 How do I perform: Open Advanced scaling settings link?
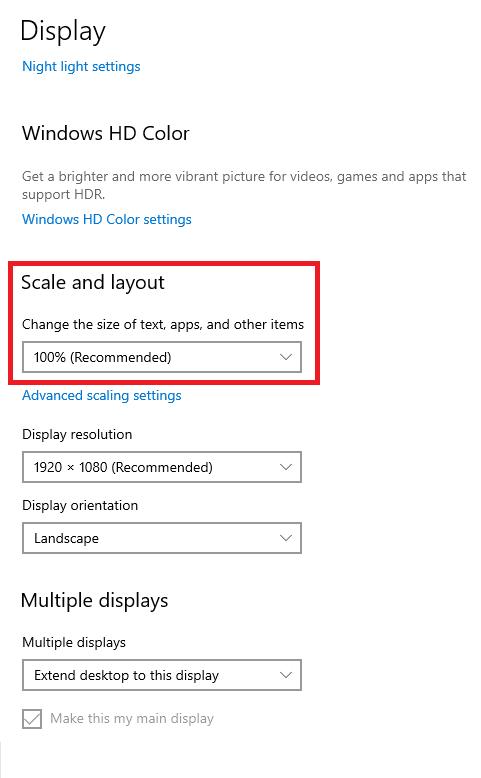102,395
